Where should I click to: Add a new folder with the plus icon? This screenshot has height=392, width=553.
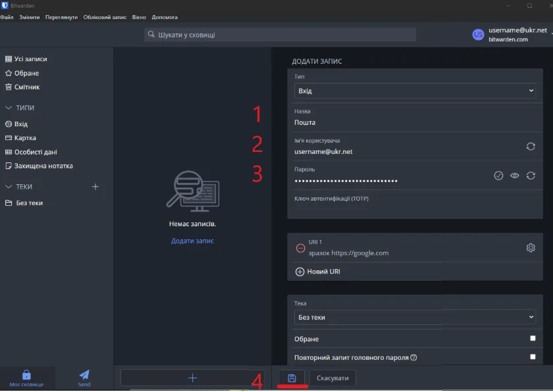(x=95, y=187)
